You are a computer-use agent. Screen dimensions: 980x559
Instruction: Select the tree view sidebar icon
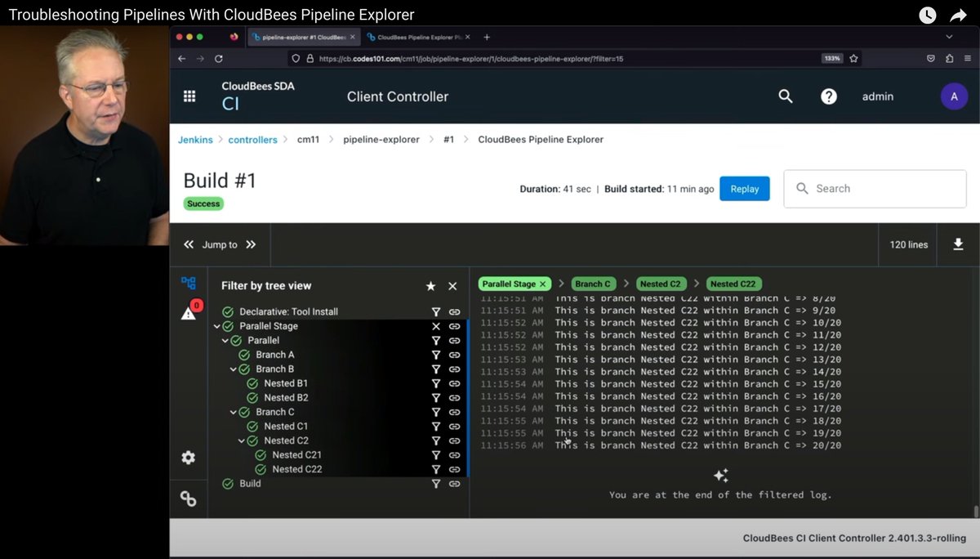pos(189,284)
